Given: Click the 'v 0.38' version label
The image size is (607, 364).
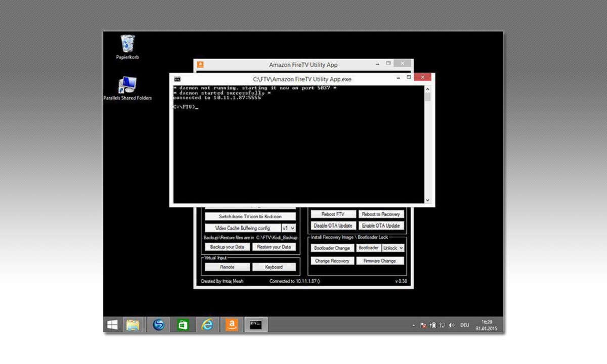Looking at the screenshot, I should [401, 281].
